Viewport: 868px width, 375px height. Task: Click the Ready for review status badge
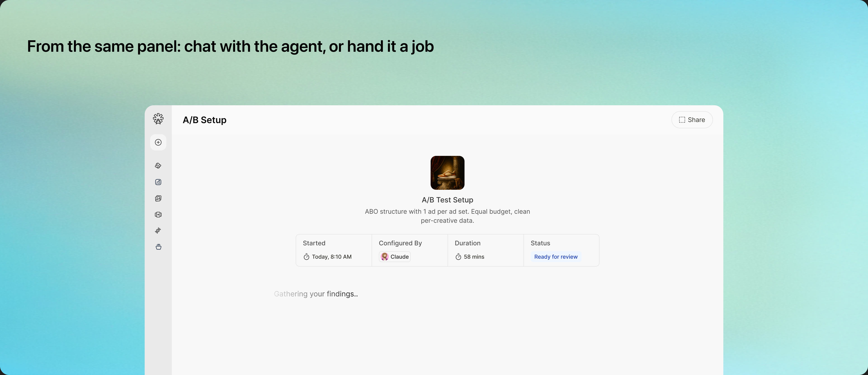pos(556,257)
